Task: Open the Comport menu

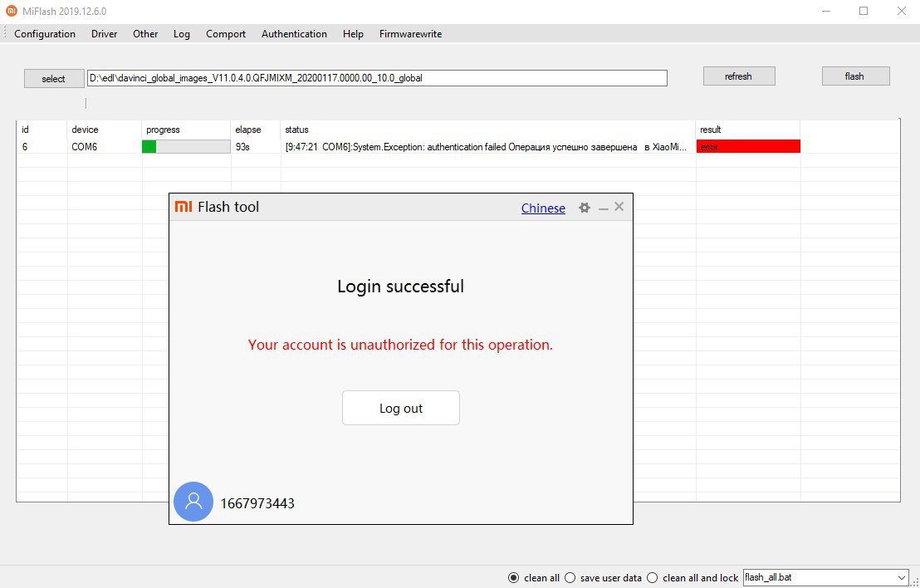Action: 226,34
